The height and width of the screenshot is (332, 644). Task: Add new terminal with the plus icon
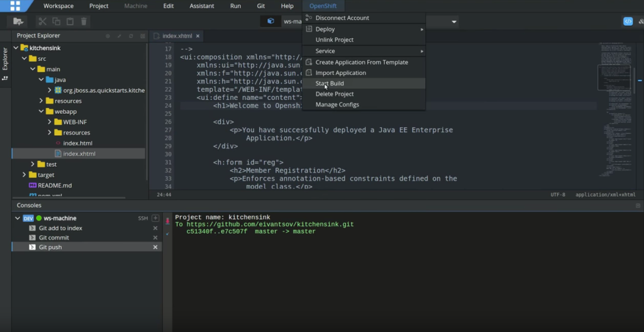[155, 218]
